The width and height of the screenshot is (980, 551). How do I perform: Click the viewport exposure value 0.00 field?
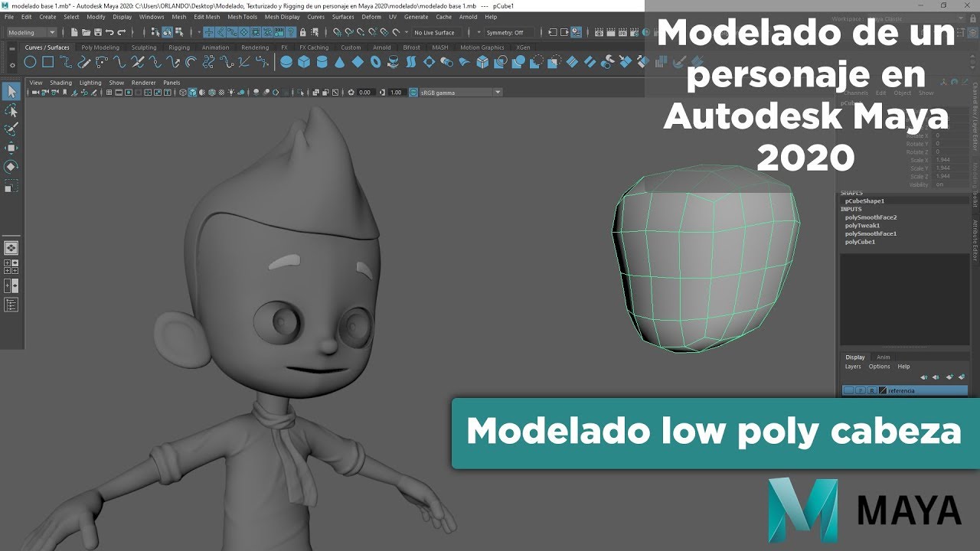(x=364, y=92)
